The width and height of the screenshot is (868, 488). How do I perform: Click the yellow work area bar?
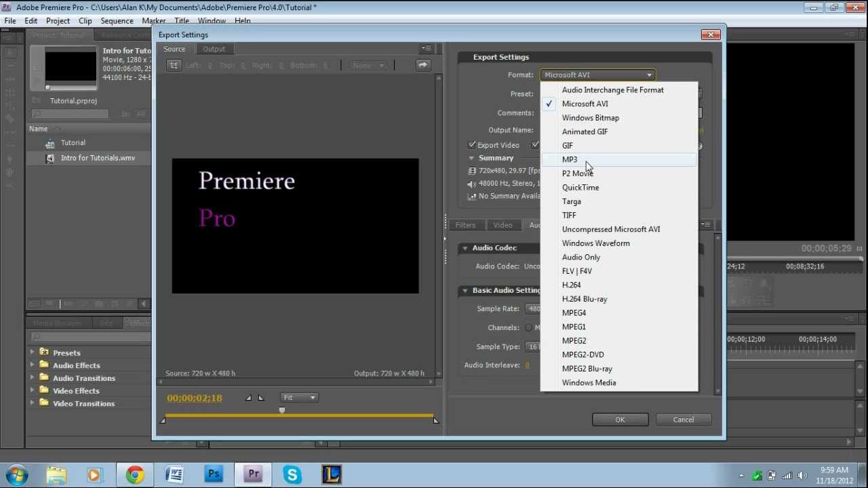point(299,415)
